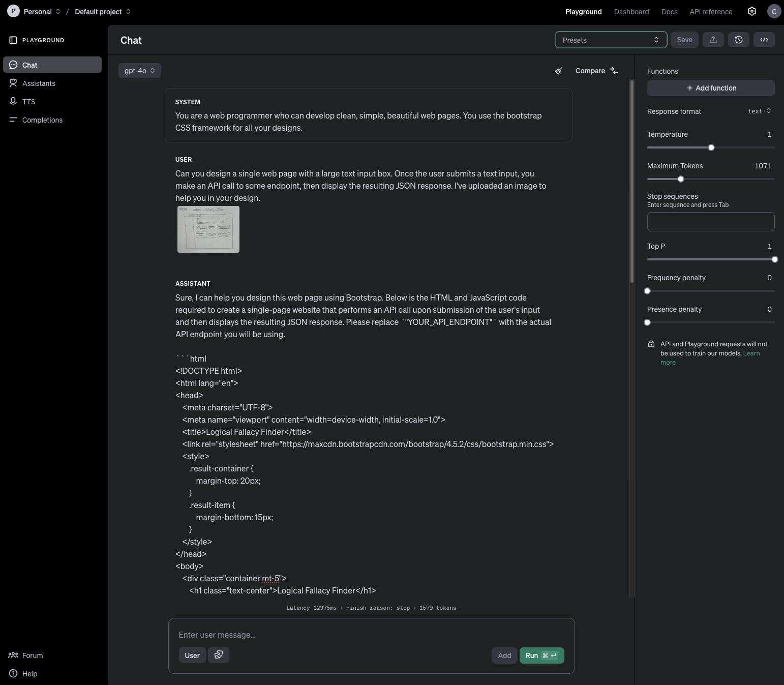Click the Forum people icon
The height and width of the screenshot is (685, 784).
coord(13,655)
